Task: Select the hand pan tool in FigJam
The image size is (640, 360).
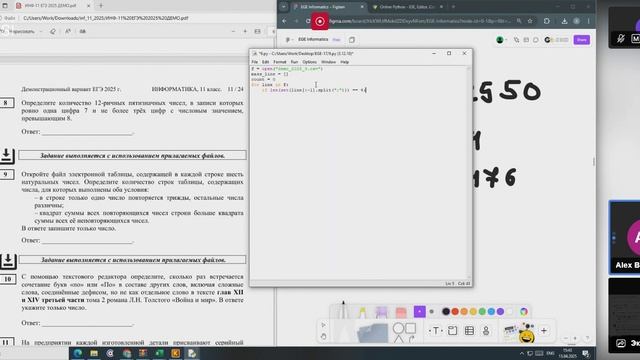Action: pyautogui.click(x=323, y=337)
